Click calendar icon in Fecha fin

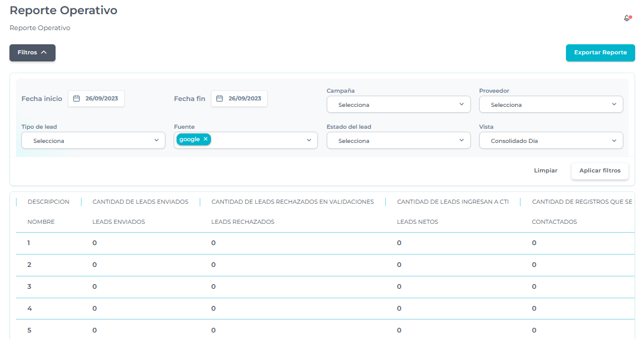coord(219,99)
